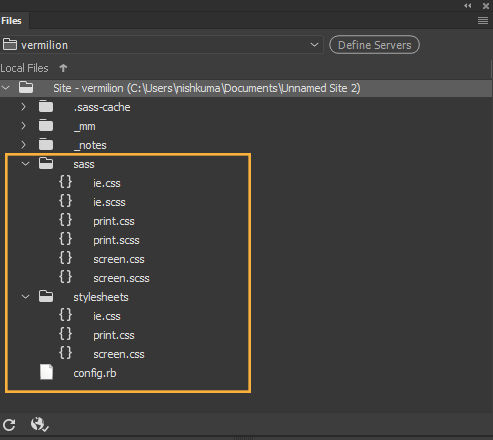Click the Local Files column header
The image size is (493, 440).
[24, 68]
